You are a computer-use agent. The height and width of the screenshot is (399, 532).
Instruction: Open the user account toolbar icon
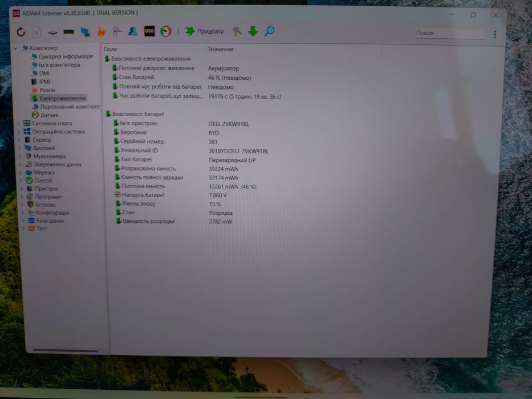[x=133, y=31]
